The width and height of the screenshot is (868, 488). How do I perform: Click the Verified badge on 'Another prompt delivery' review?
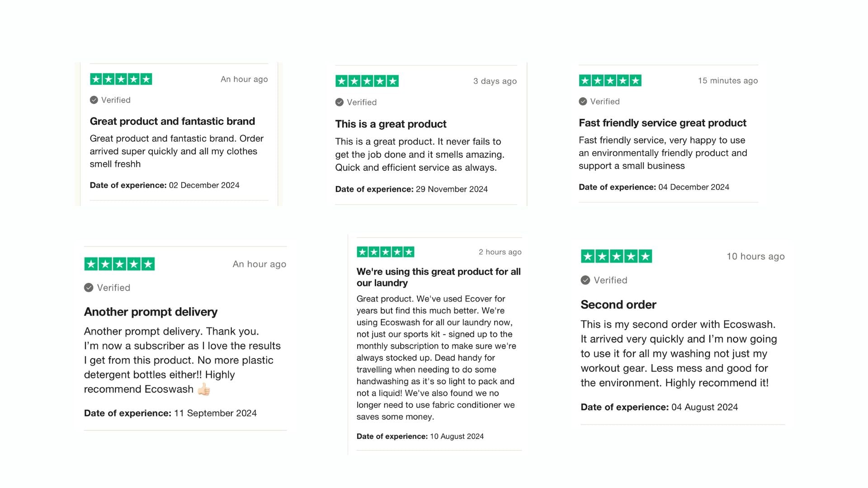pos(89,288)
